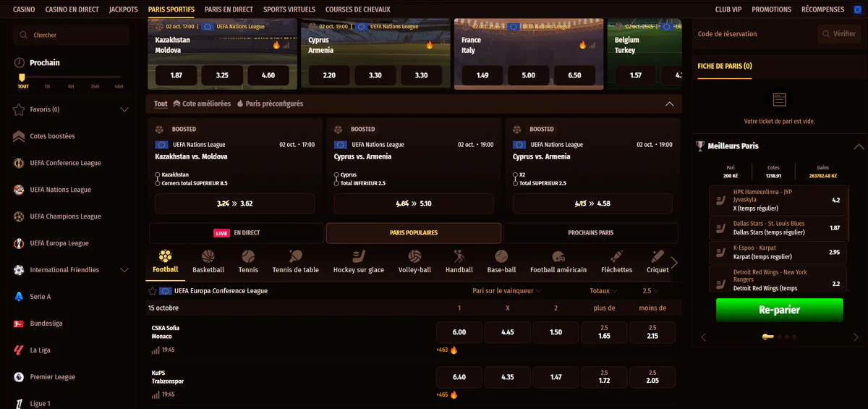
Task: Bet 1.49 on France vs Italy card
Action: [482, 75]
